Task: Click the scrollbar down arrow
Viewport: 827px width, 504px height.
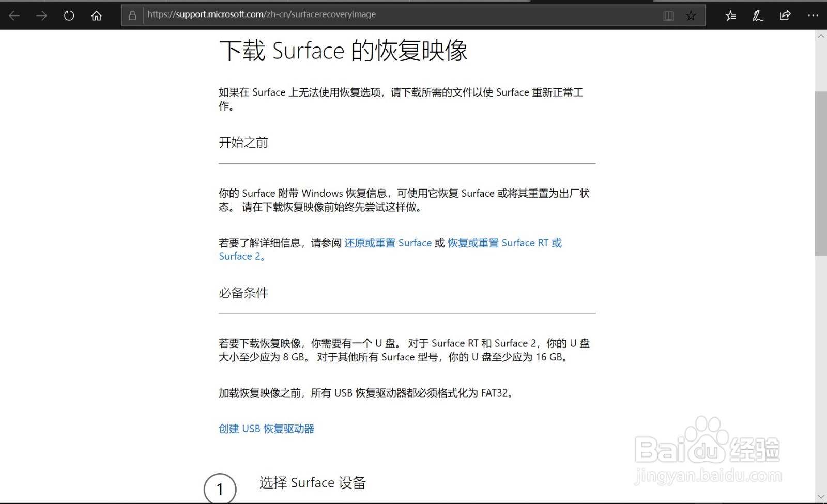Action: click(x=821, y=498)
